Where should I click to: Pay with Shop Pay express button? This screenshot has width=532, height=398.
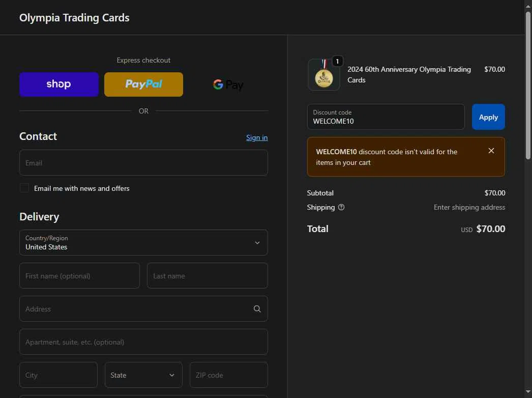pyautogui.click(x=58, y=84)
